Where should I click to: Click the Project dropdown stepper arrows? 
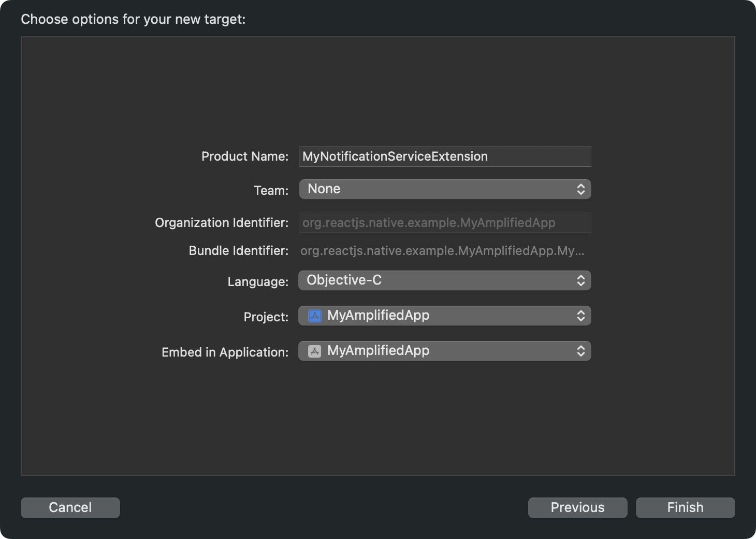click(581, 316)
